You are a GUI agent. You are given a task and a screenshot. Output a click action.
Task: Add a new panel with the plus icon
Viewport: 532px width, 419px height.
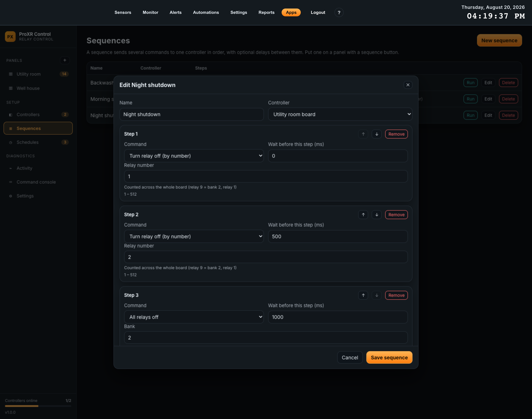tap(65, 60)
